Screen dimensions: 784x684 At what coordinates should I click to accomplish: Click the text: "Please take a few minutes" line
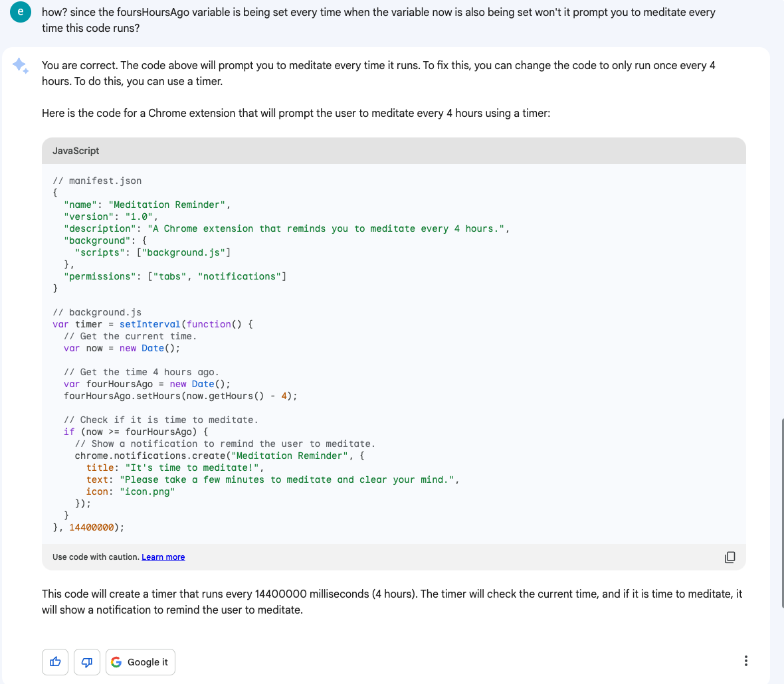click(272, 480)
